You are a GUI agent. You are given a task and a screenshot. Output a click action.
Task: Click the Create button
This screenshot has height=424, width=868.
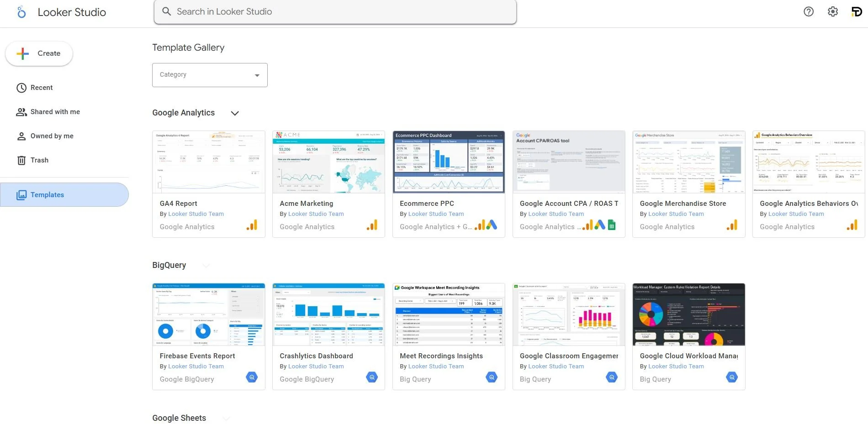point(39,53)
